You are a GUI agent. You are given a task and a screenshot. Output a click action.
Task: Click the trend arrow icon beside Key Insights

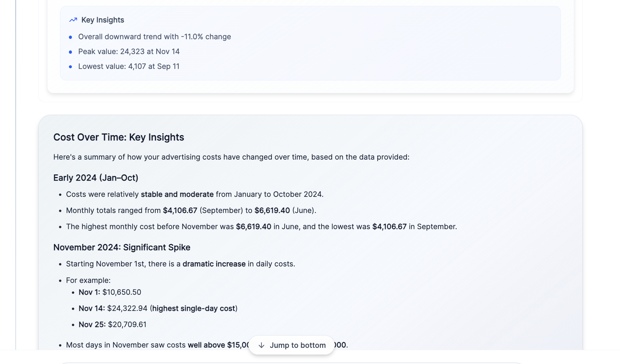tap(73, 20)
